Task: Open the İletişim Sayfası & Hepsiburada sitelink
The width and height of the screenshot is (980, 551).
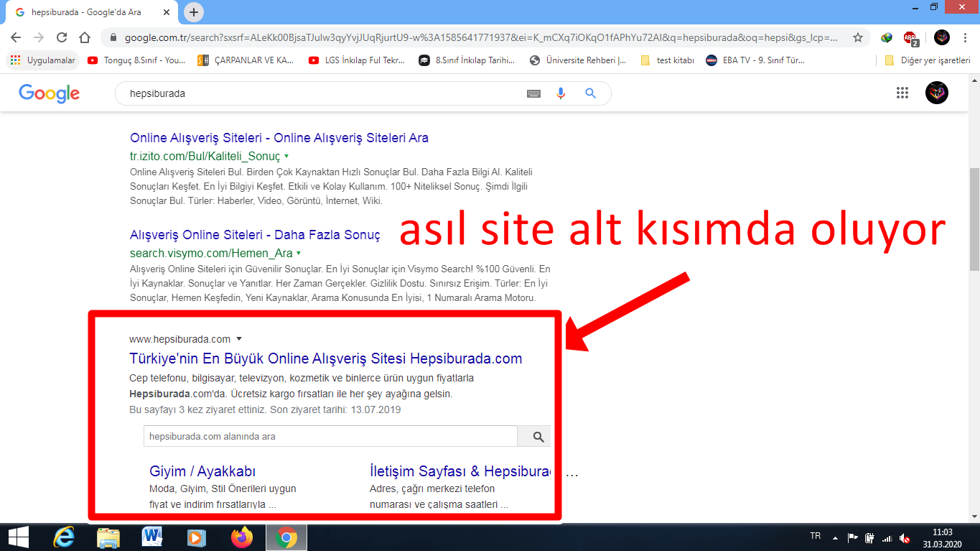Action: pyautogui.click(x=459, y=471)
